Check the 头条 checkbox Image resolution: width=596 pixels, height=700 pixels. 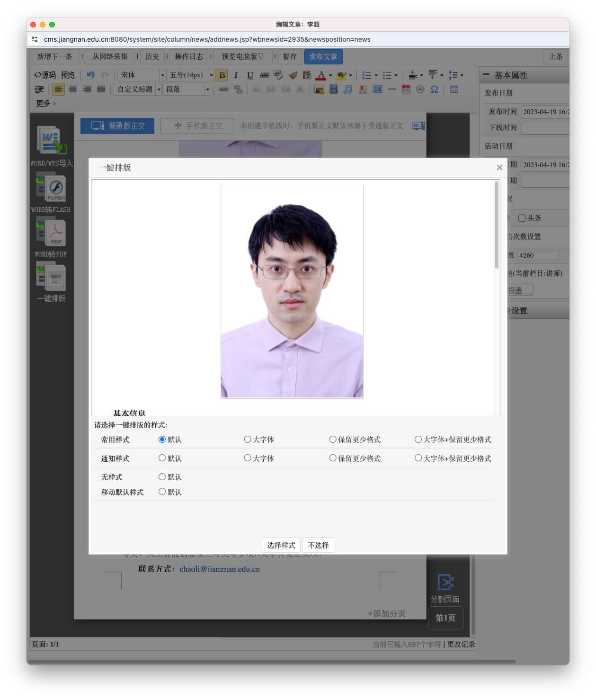pyautogui.click(x=522, y=218)
